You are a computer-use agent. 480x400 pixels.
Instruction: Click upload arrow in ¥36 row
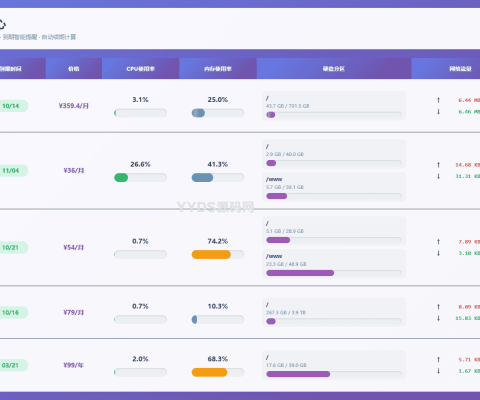(438, 165)
